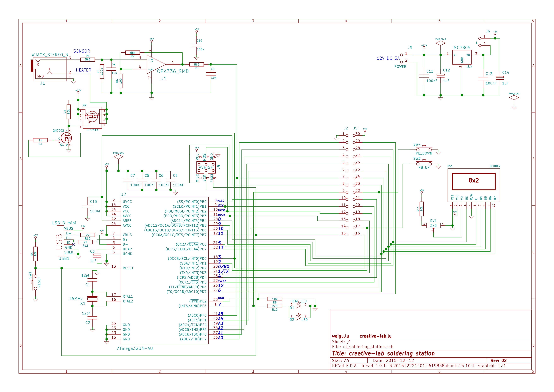Click resistor R7 68k
The image size is (554, 392).
point(132,53)
